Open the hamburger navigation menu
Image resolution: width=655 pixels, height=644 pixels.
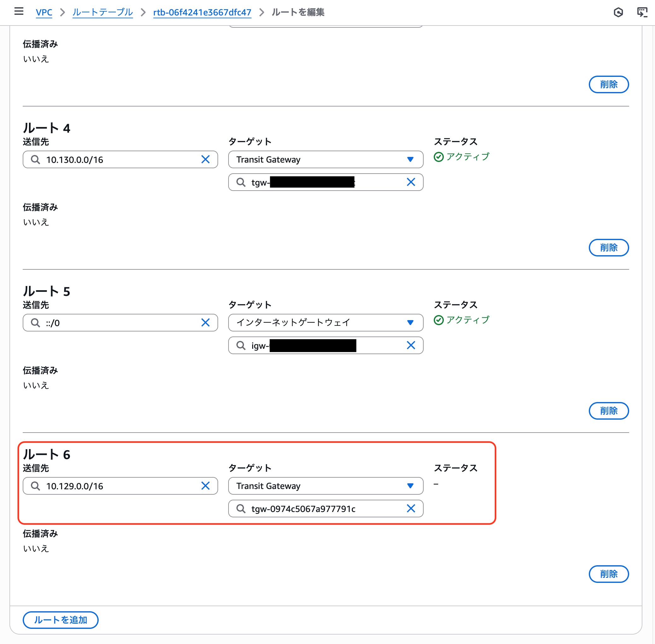click(19, 11)
